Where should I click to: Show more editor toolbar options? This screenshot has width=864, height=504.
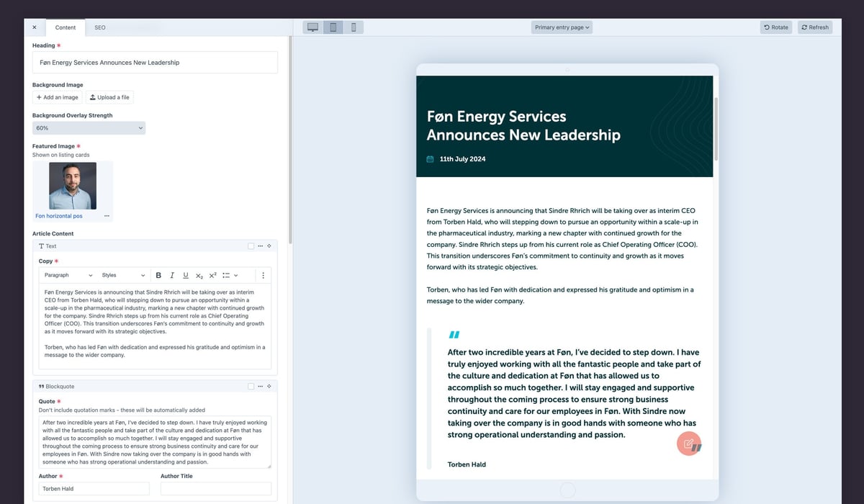coord(263,275)
